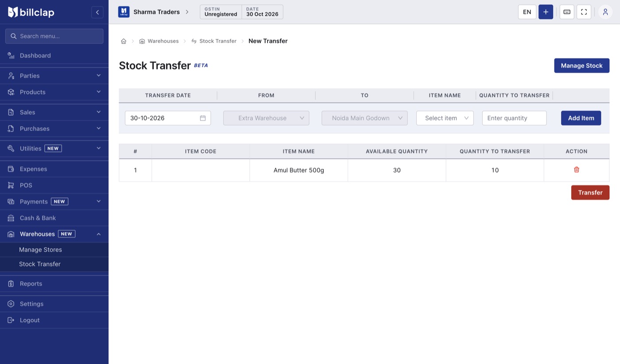Open the user profile icon
The image size is (620, 364).
tap(605, 12)
